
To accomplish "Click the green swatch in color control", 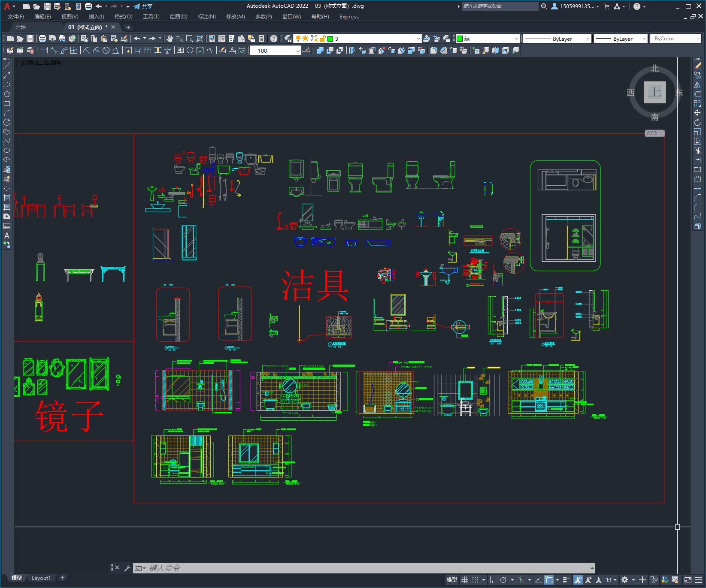I will (x=460, y=39).
